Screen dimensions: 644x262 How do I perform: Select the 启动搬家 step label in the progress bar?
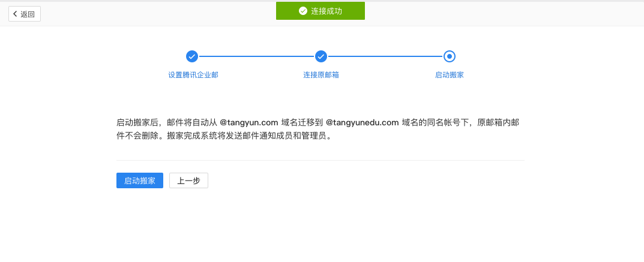pos(450,75)
